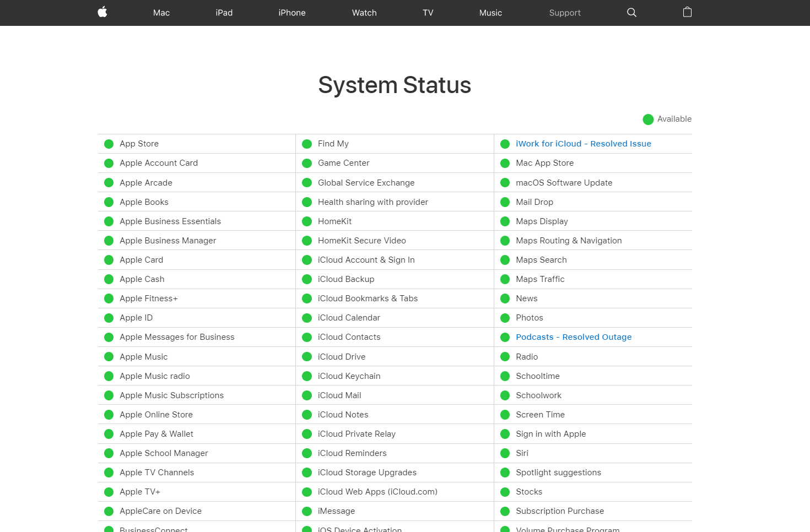Select Health sharing with provider entry

click(x=373, y=202)
